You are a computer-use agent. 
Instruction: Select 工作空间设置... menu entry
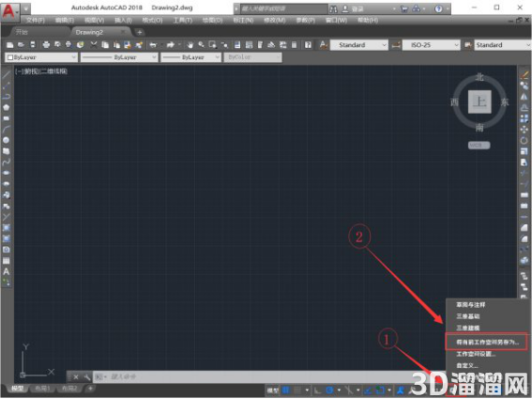tap(476, 354)
